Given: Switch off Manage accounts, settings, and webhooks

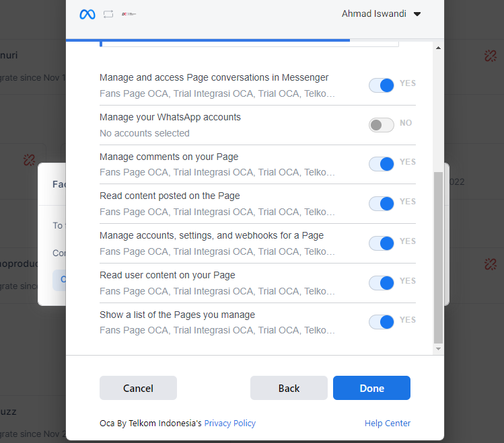Looking at the screenshot, I should click(x=382, y=243).
